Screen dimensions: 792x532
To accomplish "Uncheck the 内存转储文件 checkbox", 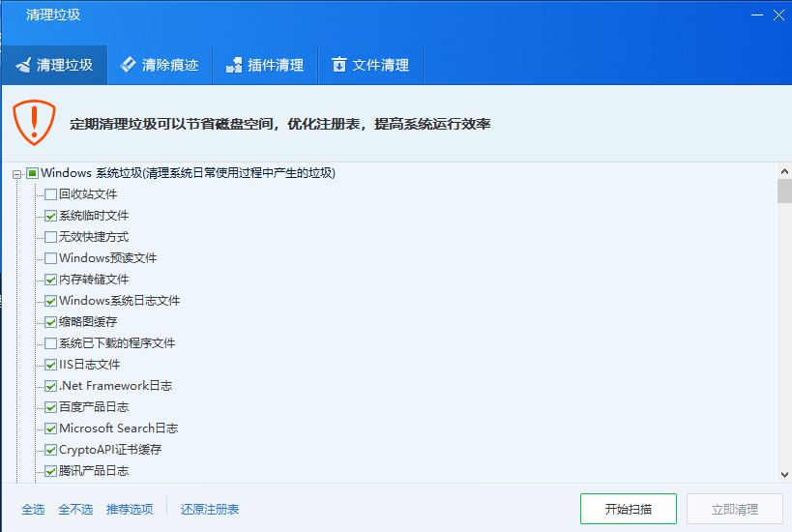I will pos(50,280).
